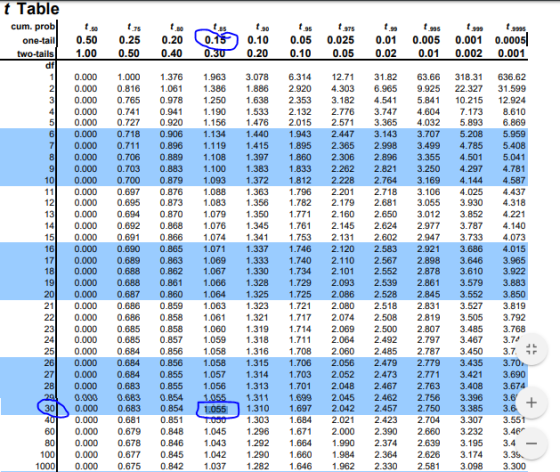Click value 3.819 in df 21 row
Image resolution: width=560 pixels, height=472 pixels.
514,306
